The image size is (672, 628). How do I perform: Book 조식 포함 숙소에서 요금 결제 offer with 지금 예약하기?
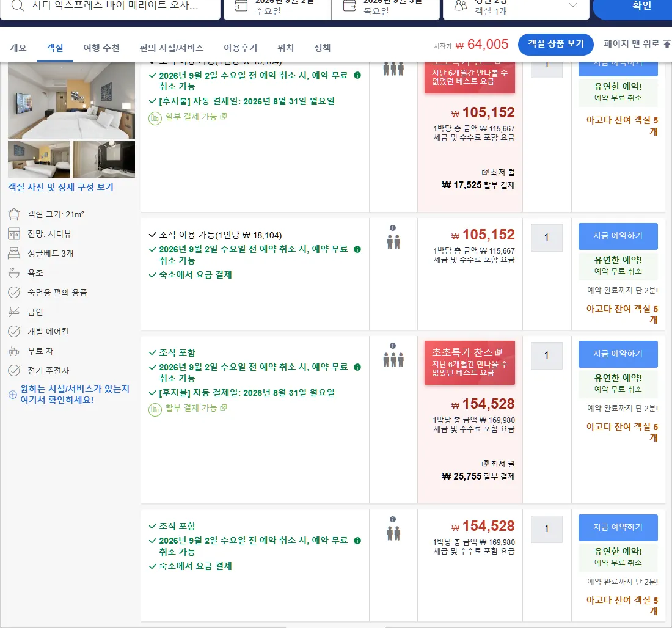(x=618, y=528)
